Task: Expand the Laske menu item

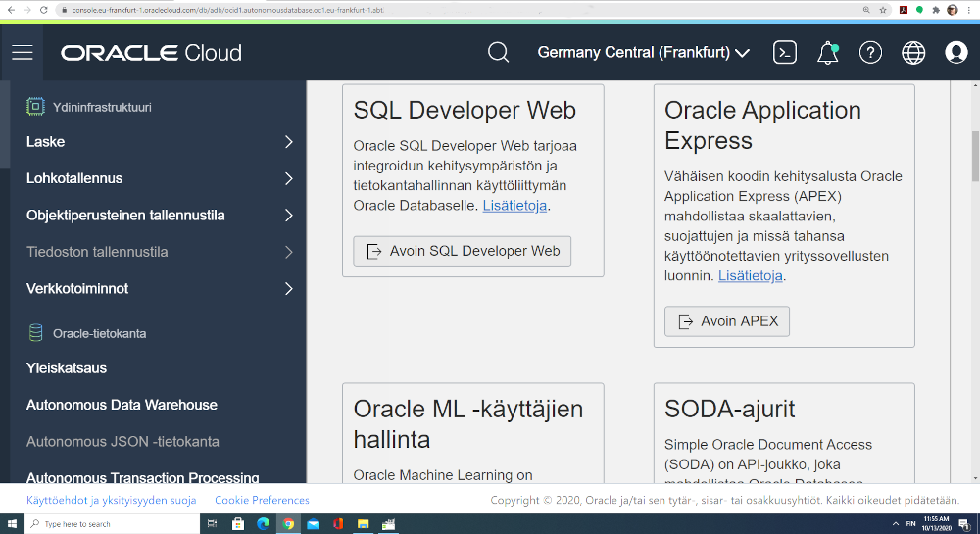Action: tap(160, 142)
